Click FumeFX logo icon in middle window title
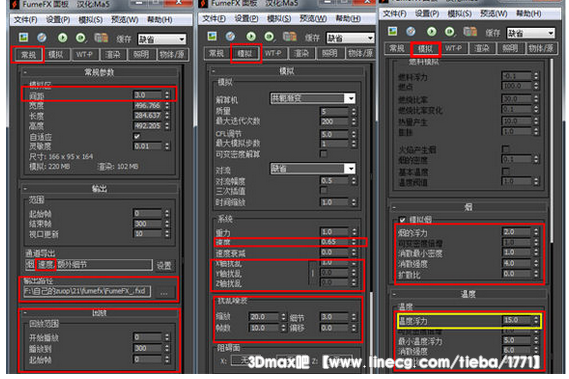Viewport: 569px width, 379px height. click(x=204, y=4)
